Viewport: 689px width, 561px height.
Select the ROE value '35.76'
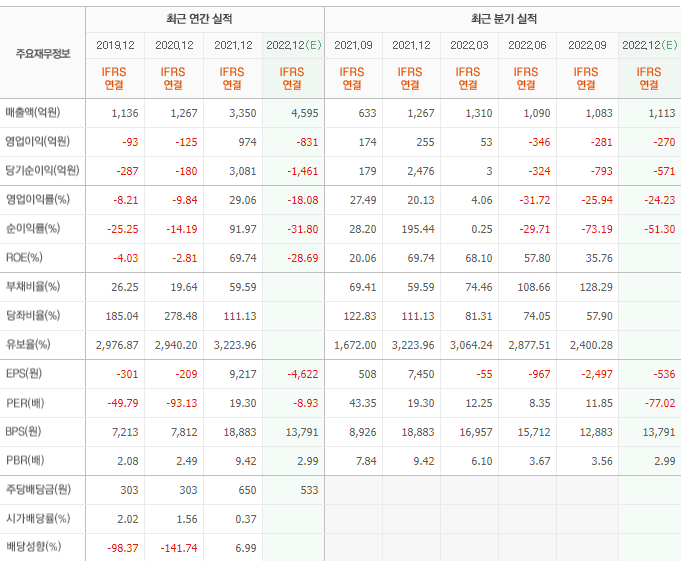[x=599, y=258]
